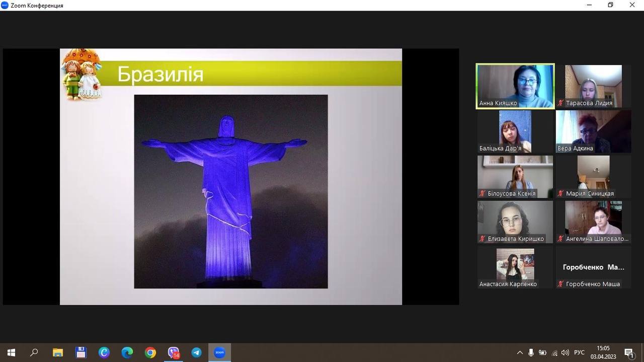Click muted mic icon by Білоусова Ксенія
The height and width of the screenshot is (362, 644).
482,194
